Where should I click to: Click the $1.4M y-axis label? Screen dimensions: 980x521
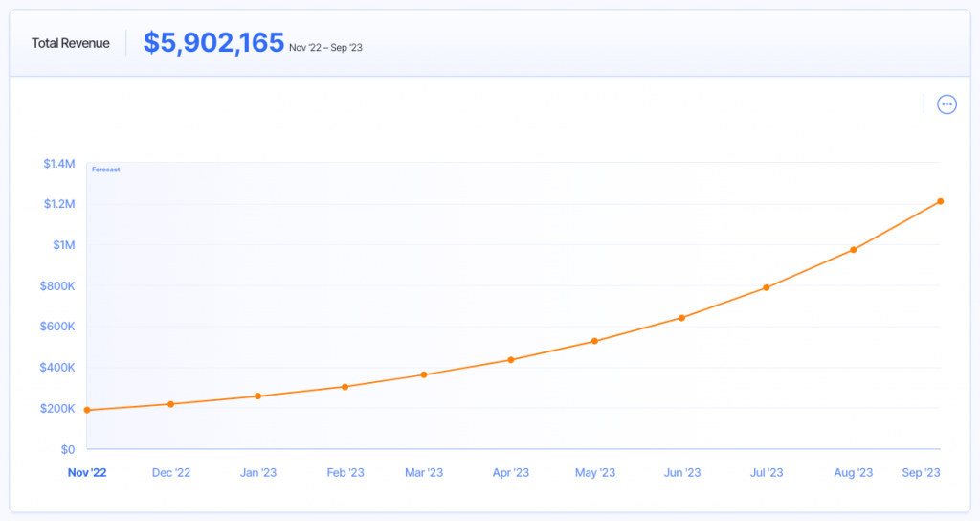tap(58, 164)
